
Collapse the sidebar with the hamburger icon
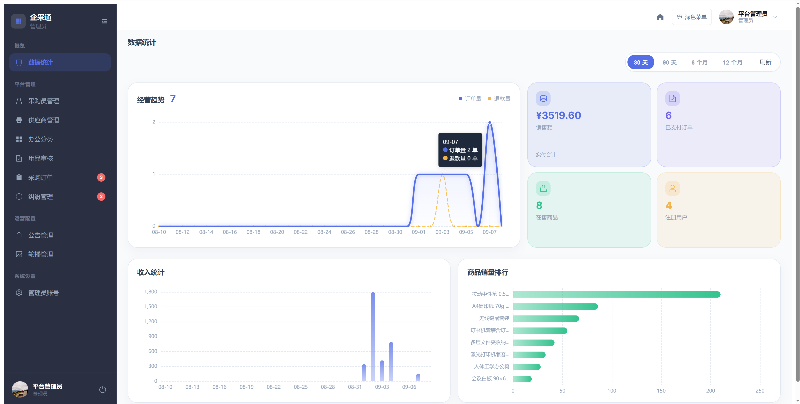(104, 21)
